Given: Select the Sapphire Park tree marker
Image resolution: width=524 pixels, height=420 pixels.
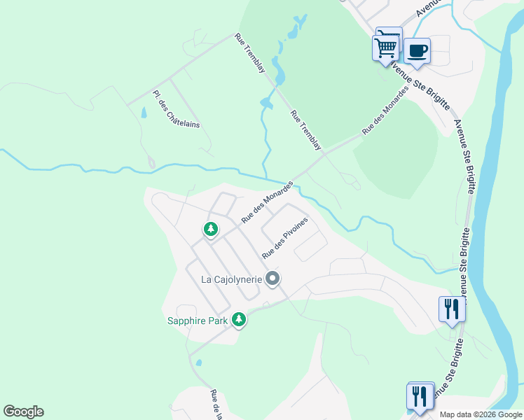Looking at the screenshot, I should 239,320.
